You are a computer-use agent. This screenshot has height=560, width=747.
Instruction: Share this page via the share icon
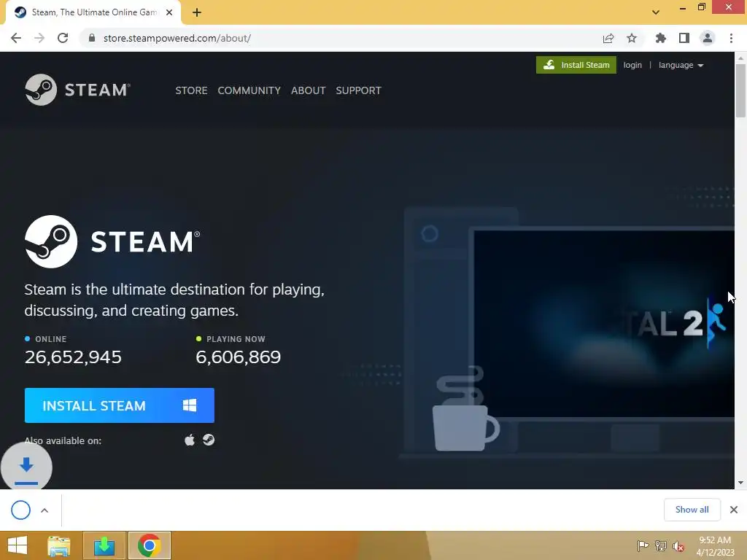tap(608, 38)
